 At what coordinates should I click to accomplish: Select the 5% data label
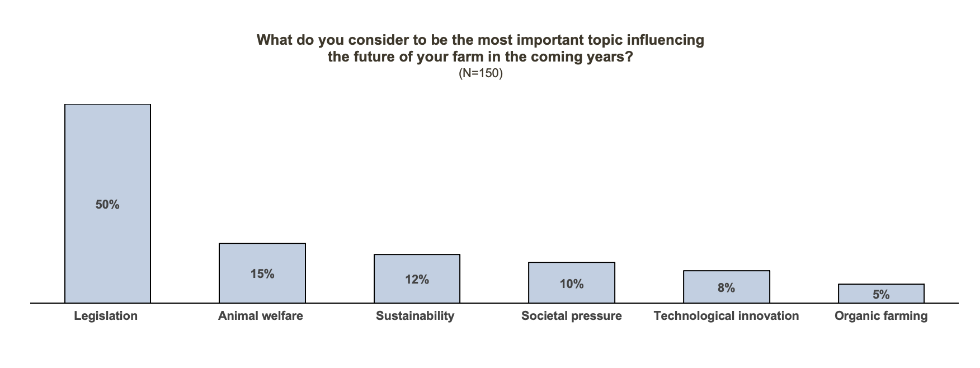(x=880, y=295)
